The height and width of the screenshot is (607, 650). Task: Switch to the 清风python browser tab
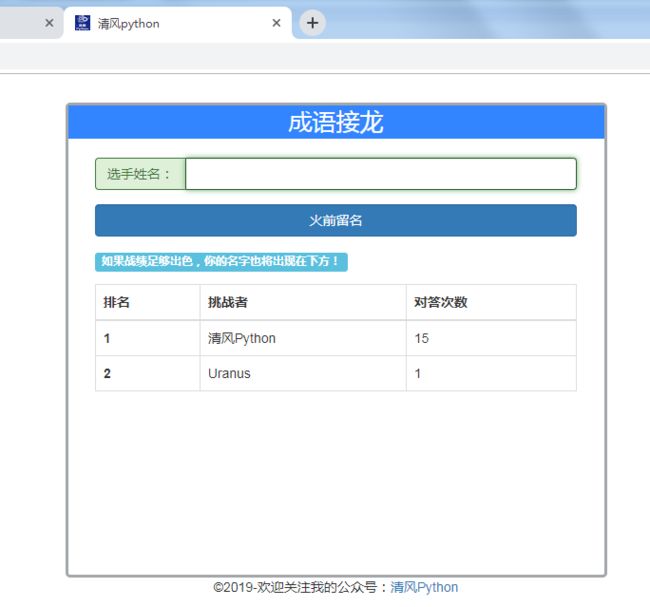coord(177,23)
